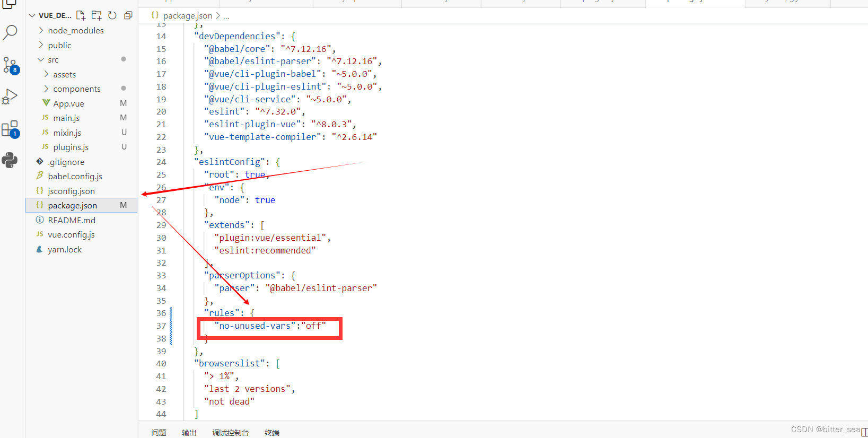Click the breadcrumb ellipsis after package.json
The height and width of the screenshot is (438, 868).
pyautogui.click(x=226, y=16)
